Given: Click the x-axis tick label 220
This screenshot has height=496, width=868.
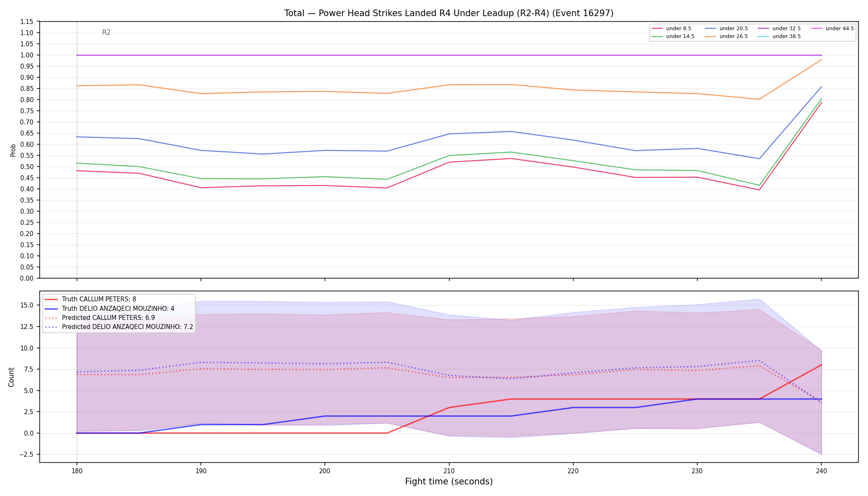Looking at the screenshot, I should 573,470.
